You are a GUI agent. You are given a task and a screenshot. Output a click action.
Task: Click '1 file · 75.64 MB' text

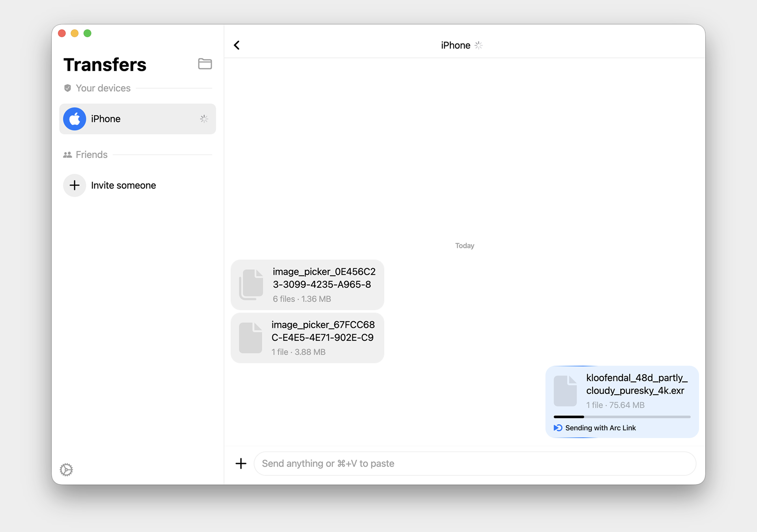(x=615, y=405)
